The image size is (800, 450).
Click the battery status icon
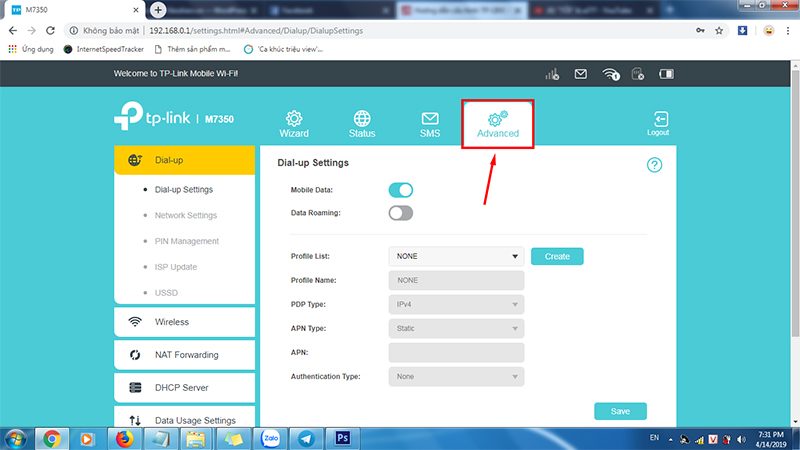[x=667, y=74]
